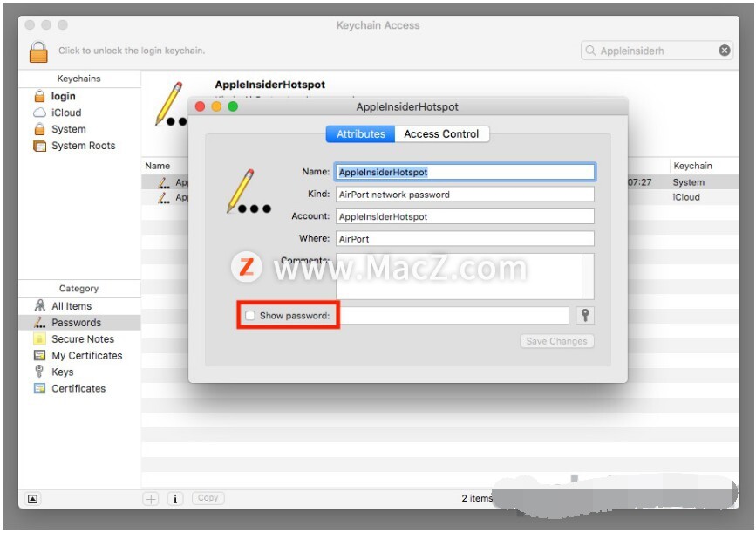Click the Secure Notes yellow note icon
The width and height of the screenshot is (756, 533).
click(39, 338)
